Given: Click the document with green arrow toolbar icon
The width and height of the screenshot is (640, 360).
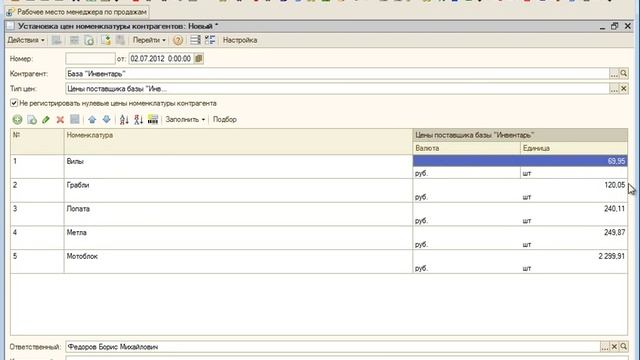Looking at the screenshot, I should point(106,40).
